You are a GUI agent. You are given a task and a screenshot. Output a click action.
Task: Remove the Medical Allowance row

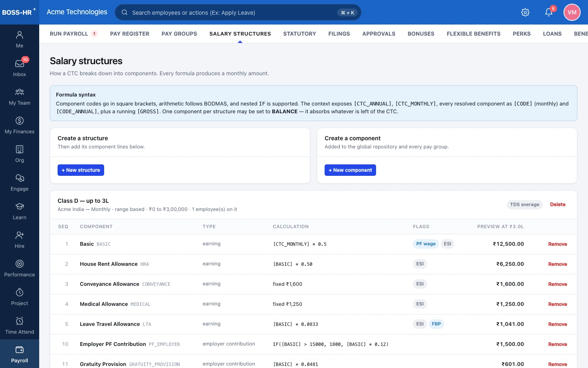pyautogui.click(x=557, y=304)
